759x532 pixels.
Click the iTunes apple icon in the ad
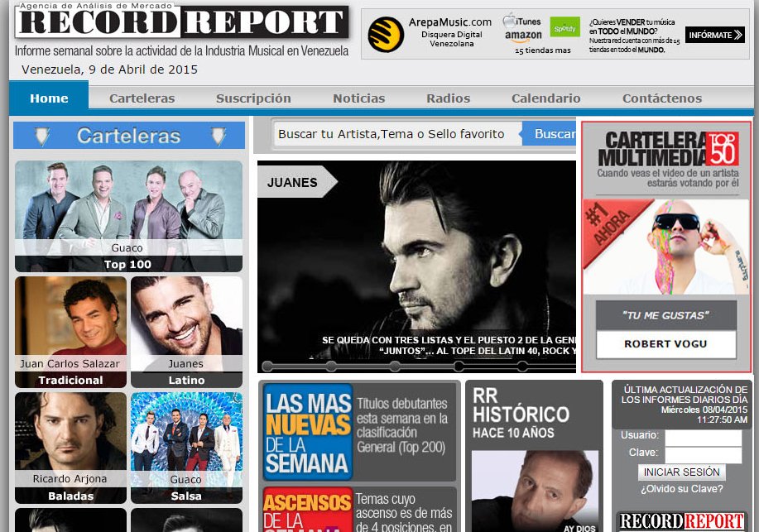(509, 21)
